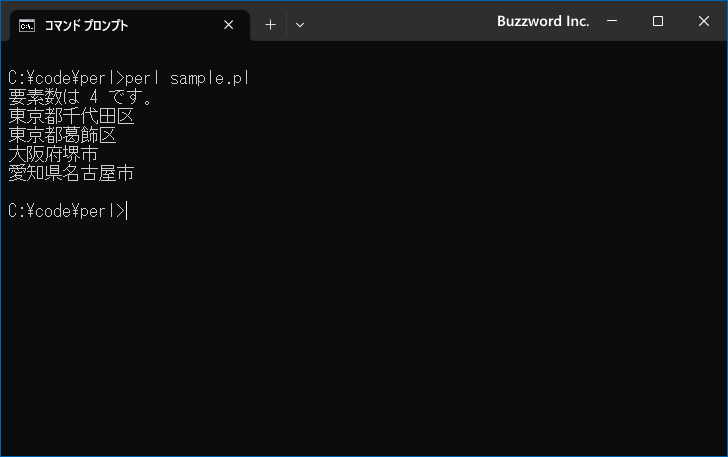The width and height of the screenshot is (728, 457).
Task: Click at the active prompt cursor
Action: point(127,211)
